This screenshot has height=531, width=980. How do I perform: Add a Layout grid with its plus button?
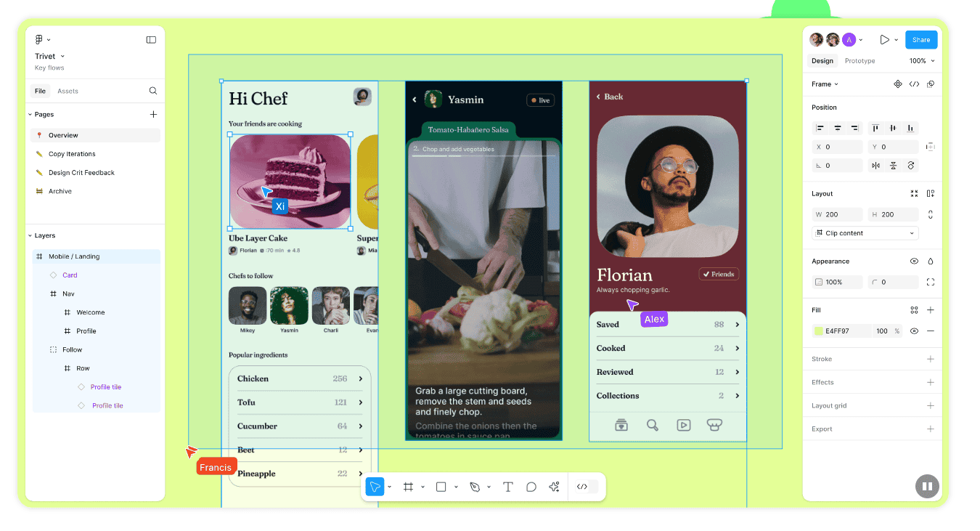tap(931, 405)
